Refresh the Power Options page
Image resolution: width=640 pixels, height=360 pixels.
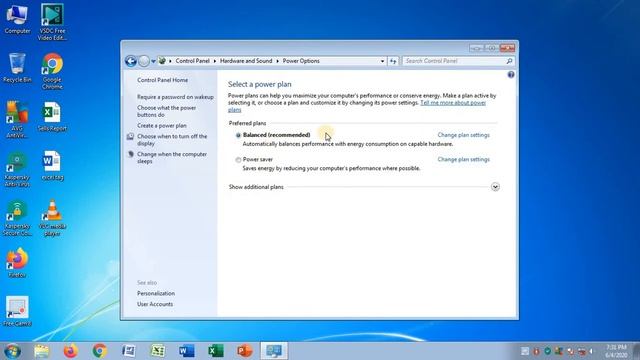[393, 61]
